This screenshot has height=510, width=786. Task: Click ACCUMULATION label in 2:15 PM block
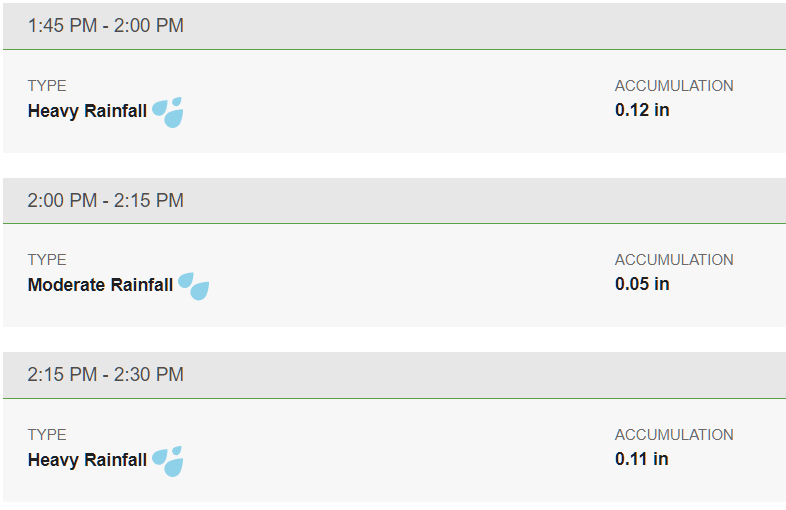pyautogui.click(x=674, y=435)
